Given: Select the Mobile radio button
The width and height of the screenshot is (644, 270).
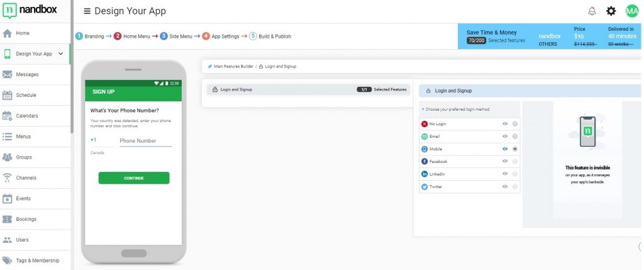Looking at the screenshot, I should pyautogui.click(x=515, y=149).
